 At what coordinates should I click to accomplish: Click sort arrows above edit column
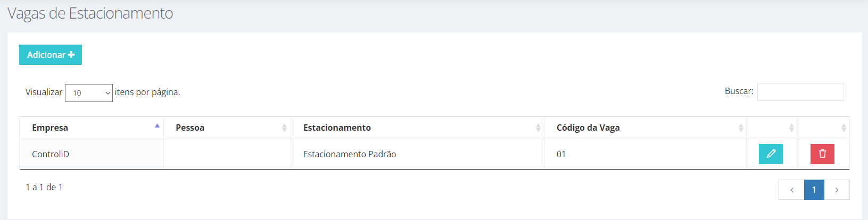click(x=791, y=128)
